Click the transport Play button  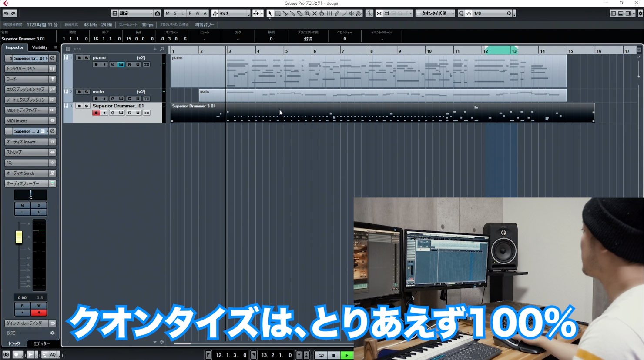pos(347,355)
